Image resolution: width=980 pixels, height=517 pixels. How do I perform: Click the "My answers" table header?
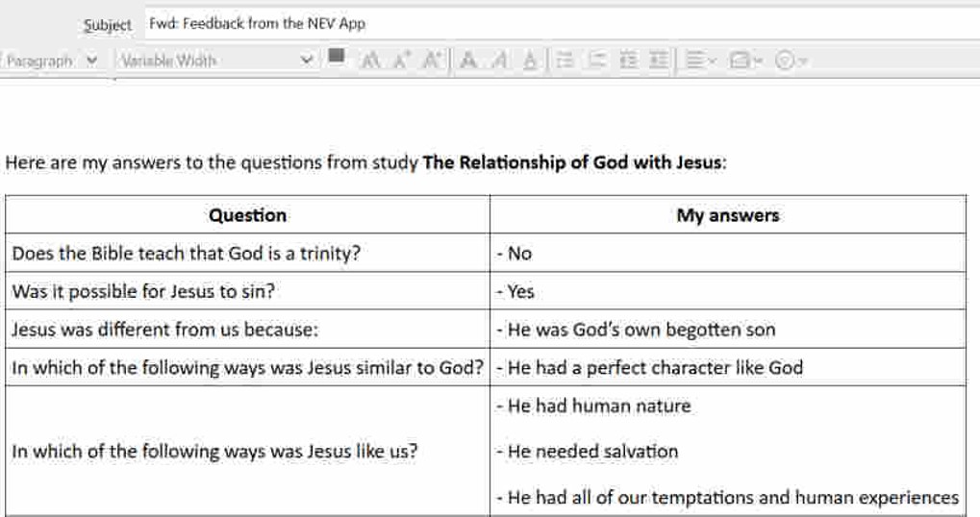[727, 215]
